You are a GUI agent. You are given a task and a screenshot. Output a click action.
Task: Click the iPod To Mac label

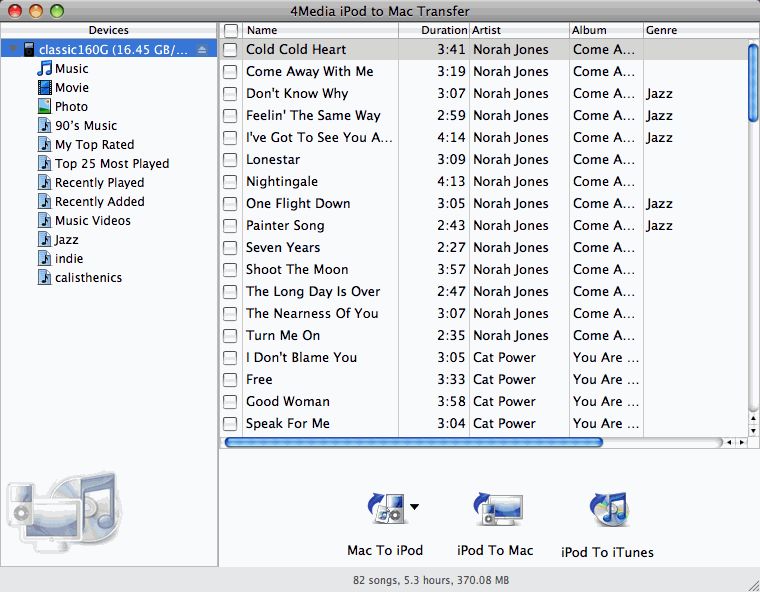click(x=495, y=550)
